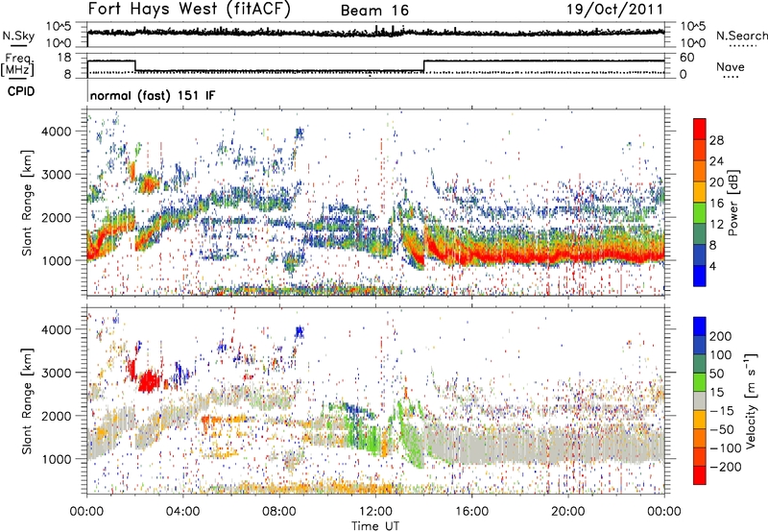Click the '28' tick on power colorbar

[716, 140]
